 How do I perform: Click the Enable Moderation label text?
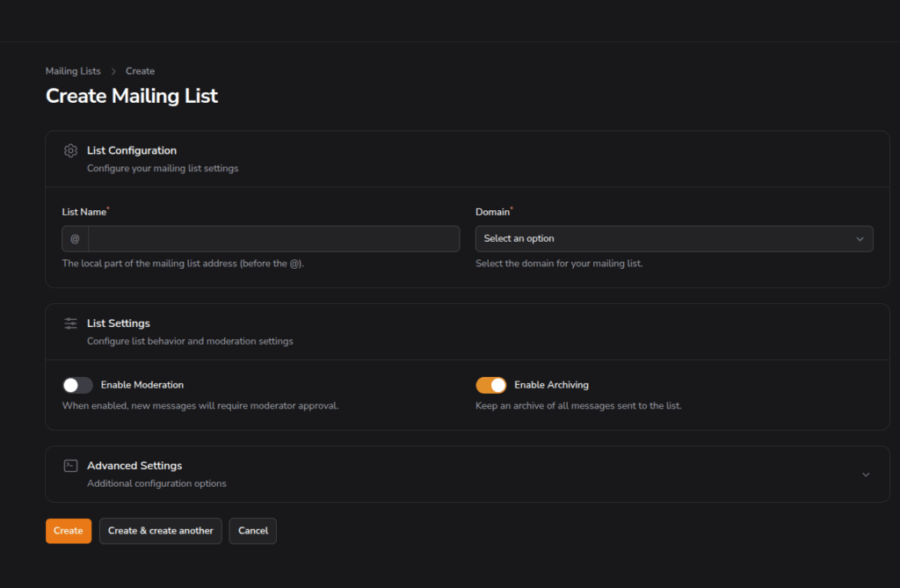pyautogui.click(x=142, y=385)
